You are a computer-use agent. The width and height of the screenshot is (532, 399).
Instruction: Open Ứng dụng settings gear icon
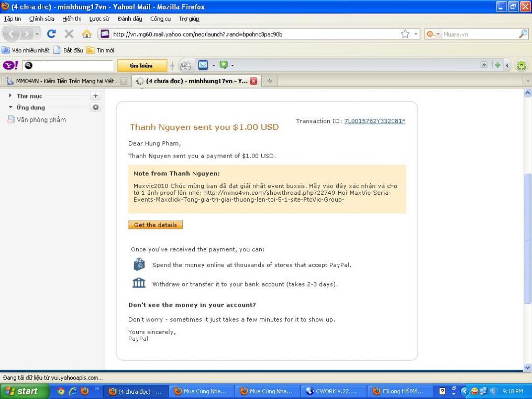point(96,107)
